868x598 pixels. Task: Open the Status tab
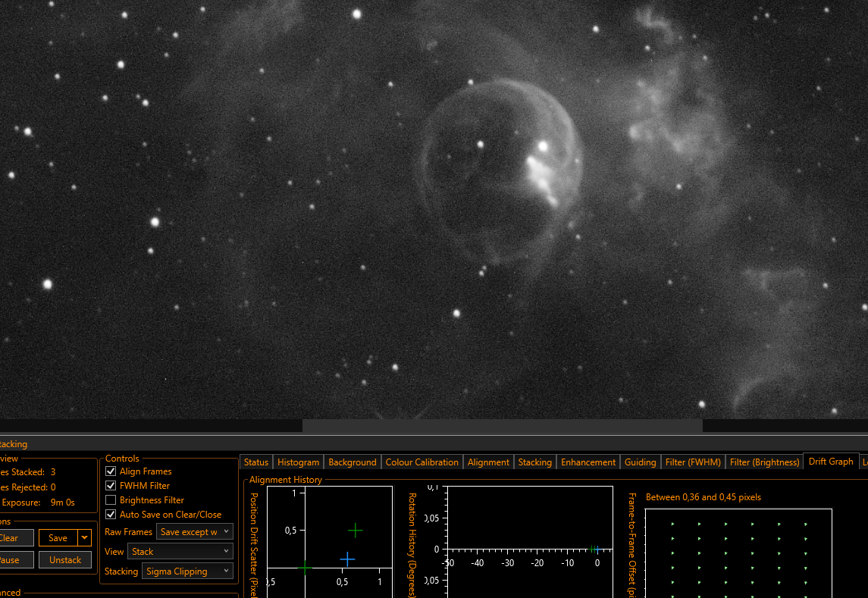click(x=256, y=462)
